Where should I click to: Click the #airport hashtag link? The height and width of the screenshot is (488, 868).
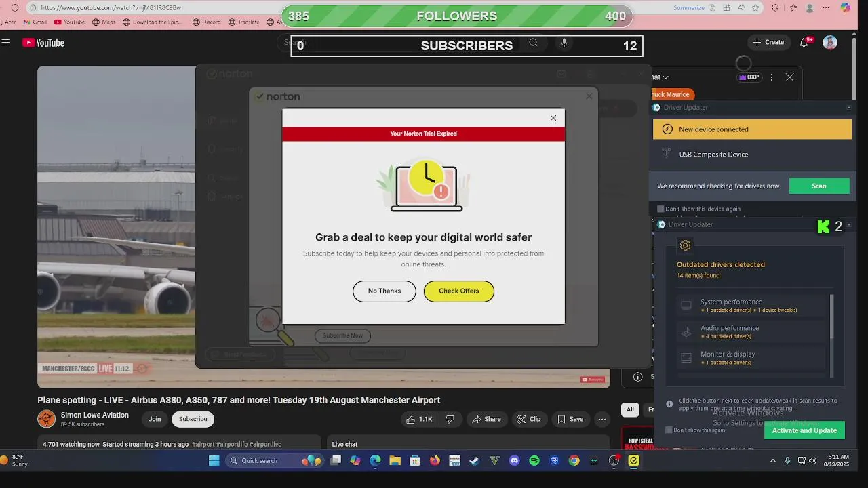[203, 444]
